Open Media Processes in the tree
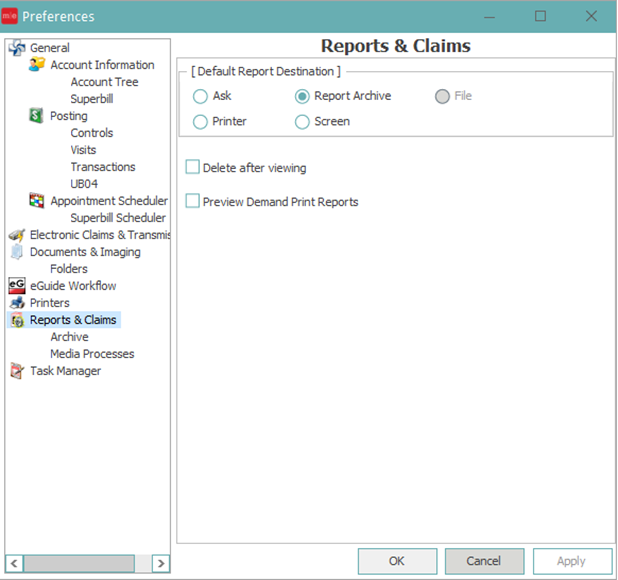Viewport: 618px width, 580px height. coord(92,354)
